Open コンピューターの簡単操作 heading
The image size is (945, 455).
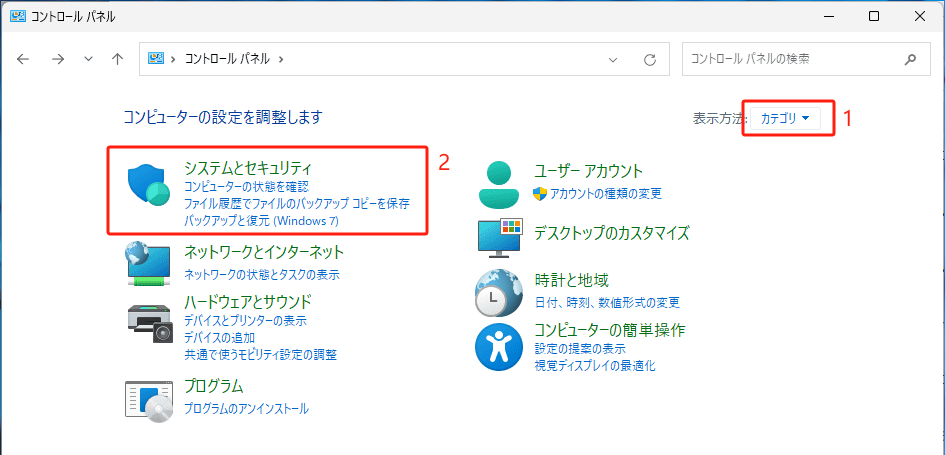(x=610, y=330)
